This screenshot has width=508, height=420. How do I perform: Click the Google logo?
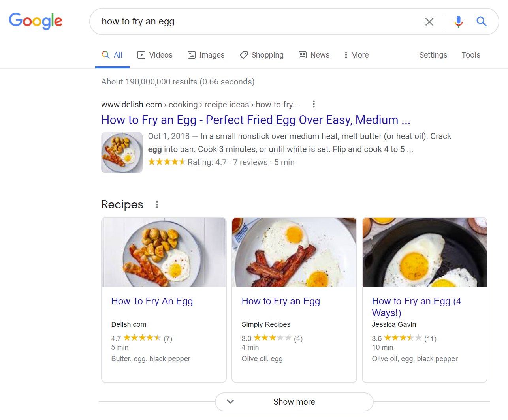36,21
